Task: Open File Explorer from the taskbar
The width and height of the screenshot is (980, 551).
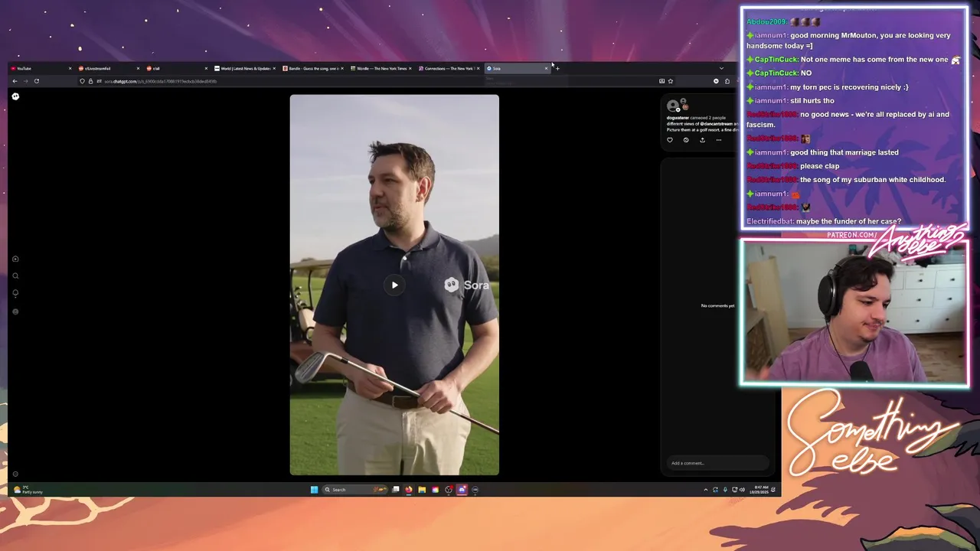Action: 422,490
